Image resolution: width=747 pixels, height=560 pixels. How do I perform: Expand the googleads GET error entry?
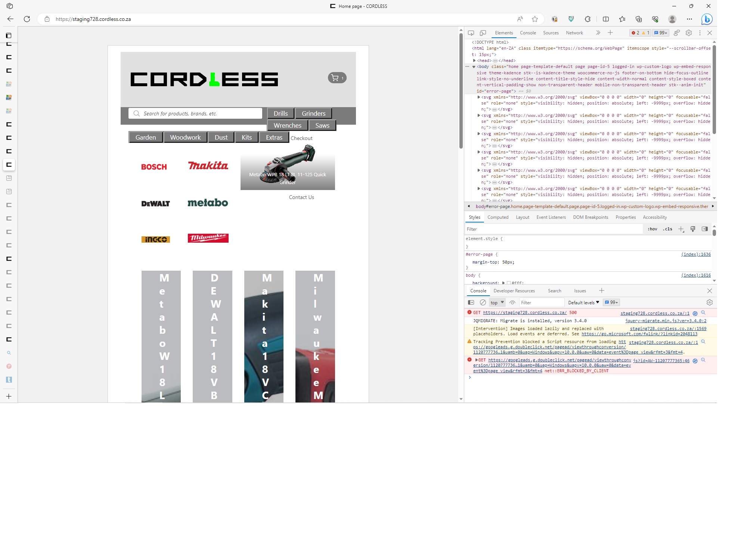[476, 360]
